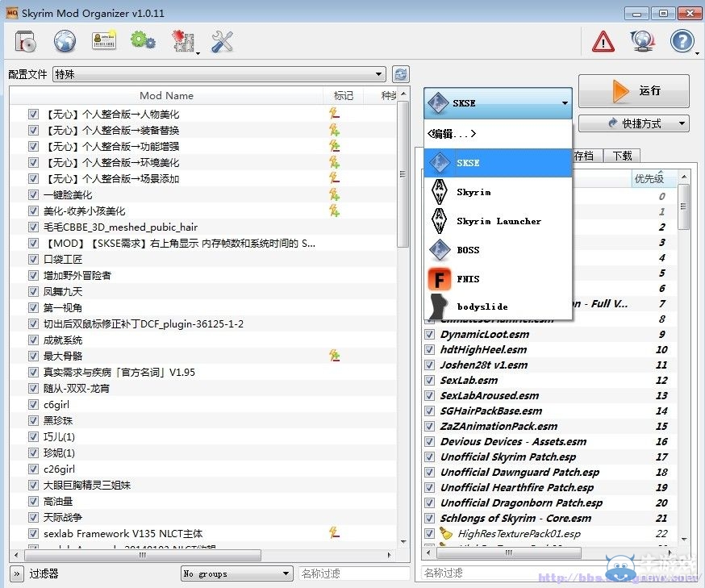Click the conflict flag icon for 个人整合版→功能增强
The width and height of the screenshot is (705, 588).
pyautogui.click(x=334, y=146)
